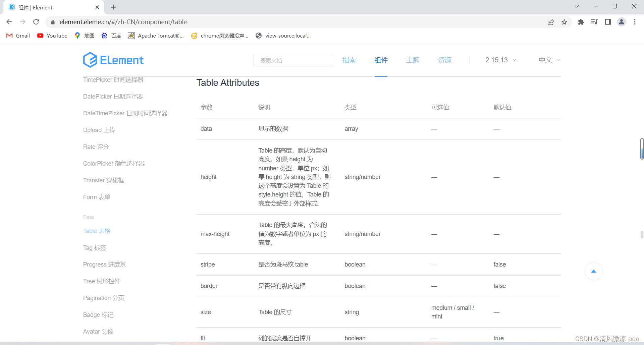
Task: Open Gmail bookmark
Action: (x=18, y=36)
